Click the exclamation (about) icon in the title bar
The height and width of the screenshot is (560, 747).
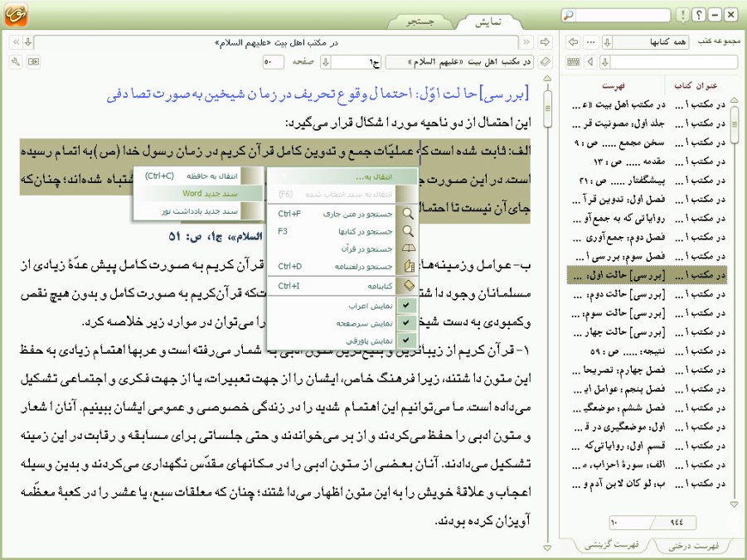[682, 15]
